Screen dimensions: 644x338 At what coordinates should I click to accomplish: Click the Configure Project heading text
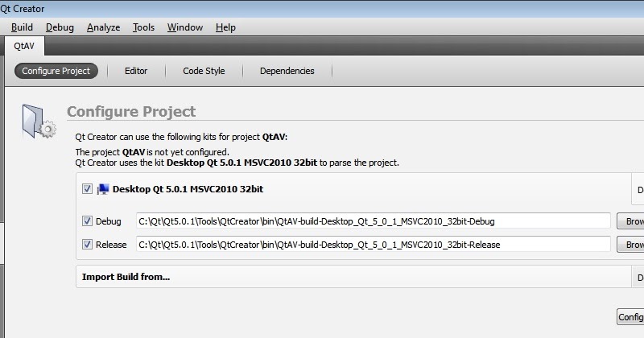(x=131, y=111)
